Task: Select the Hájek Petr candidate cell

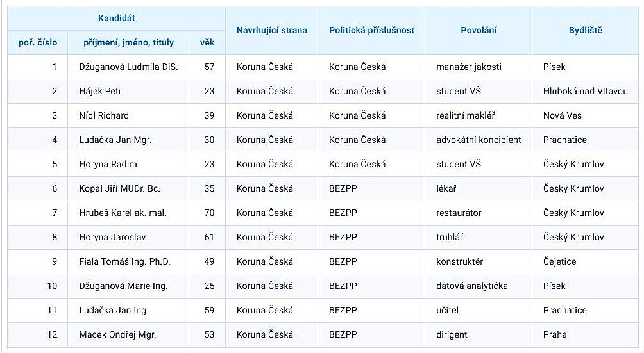Action: [x=100, y=91]
